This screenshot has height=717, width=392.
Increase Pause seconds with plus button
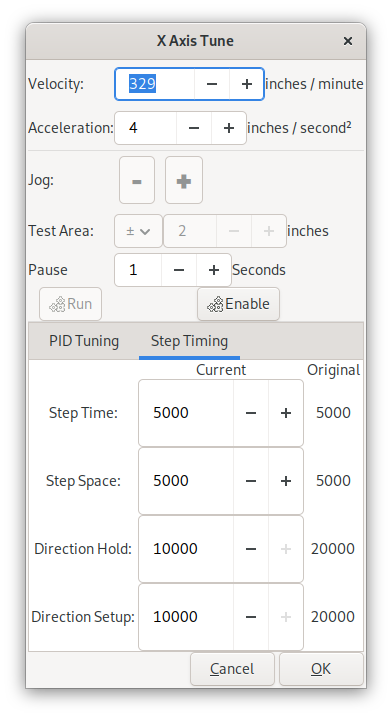pyautogui.click(x=214, y=270)
